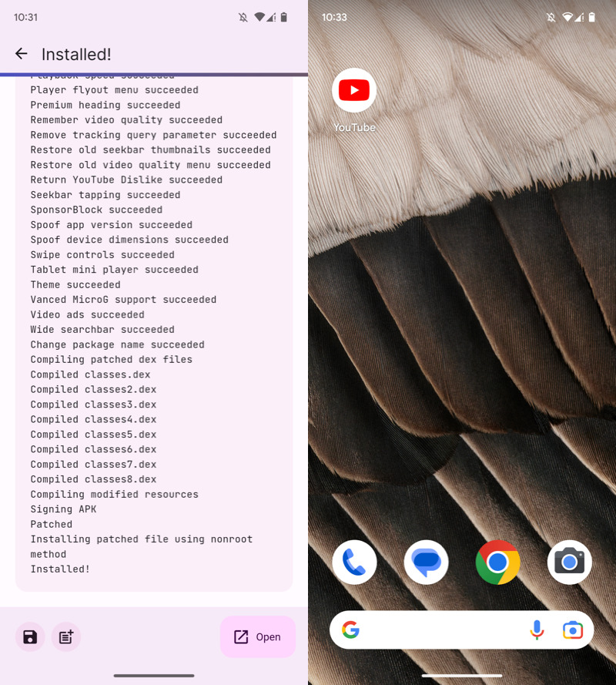Launch YouTube from the home screen
The height and width of the screenshot is (685, 616).
pos(354,91)
